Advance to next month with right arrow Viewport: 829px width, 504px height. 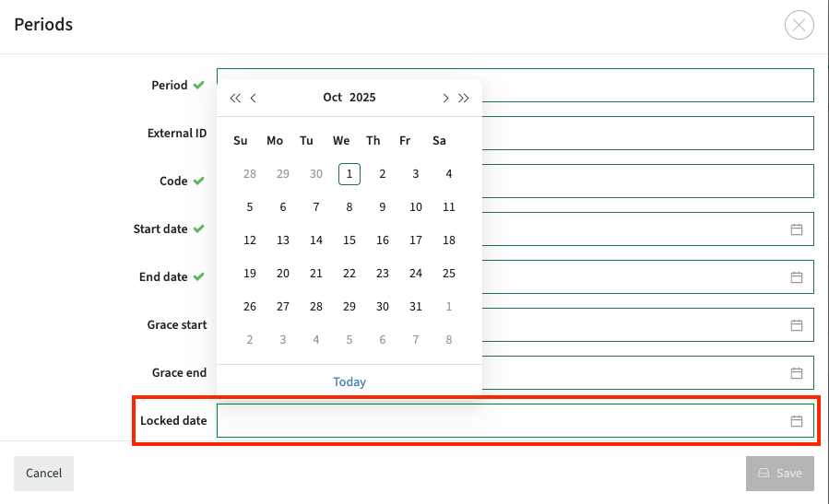[445, 98]
